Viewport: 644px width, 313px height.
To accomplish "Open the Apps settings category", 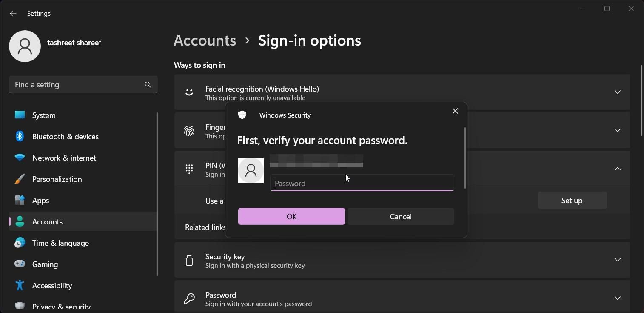I will click(x=40, y=201).
